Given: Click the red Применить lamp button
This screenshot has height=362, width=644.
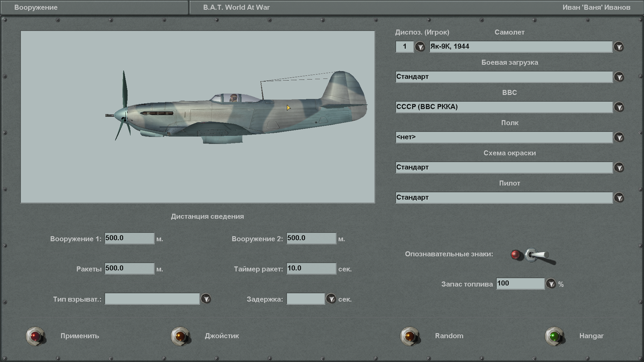Looking at the screenshot, I should pyautogui.click(x=35, y=336).
